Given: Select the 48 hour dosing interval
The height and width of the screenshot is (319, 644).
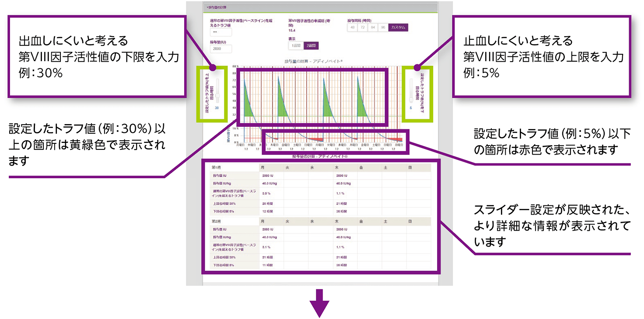Looking at the screenshot, I should click(353, 28).
